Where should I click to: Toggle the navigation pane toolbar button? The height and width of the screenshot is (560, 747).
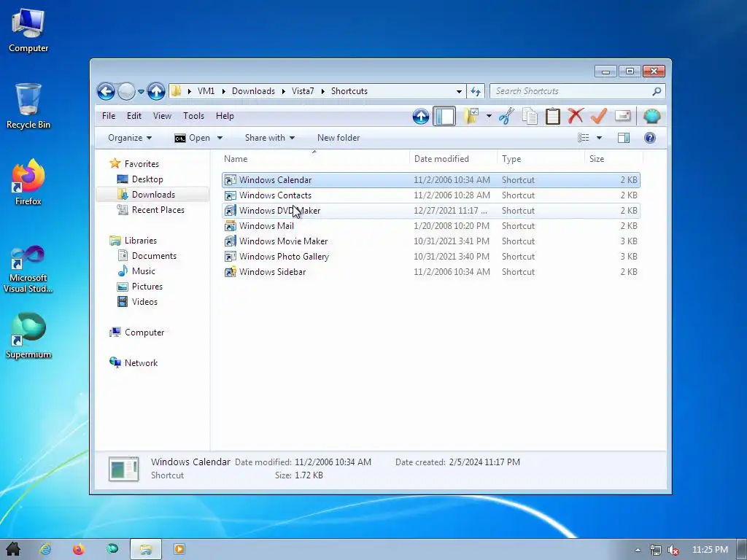[444, 116]
